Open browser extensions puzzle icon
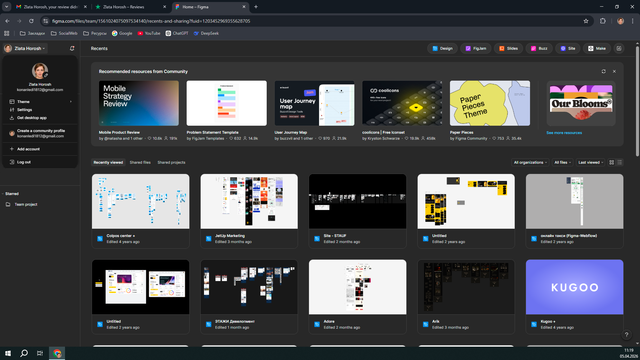The width and height of the screenshot is (640, 360). point(602,21)
